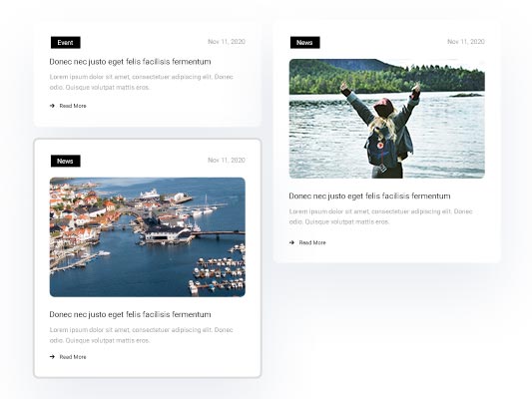Screen dimensions: 532x399
Task: Click the Event card headline text
Action: [x=131, y=62]
